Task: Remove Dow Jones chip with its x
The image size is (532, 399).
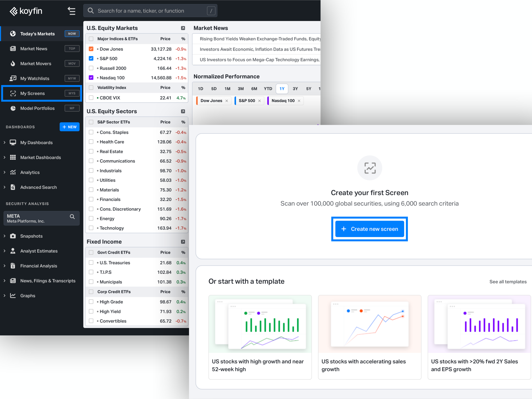Action: 227,101
